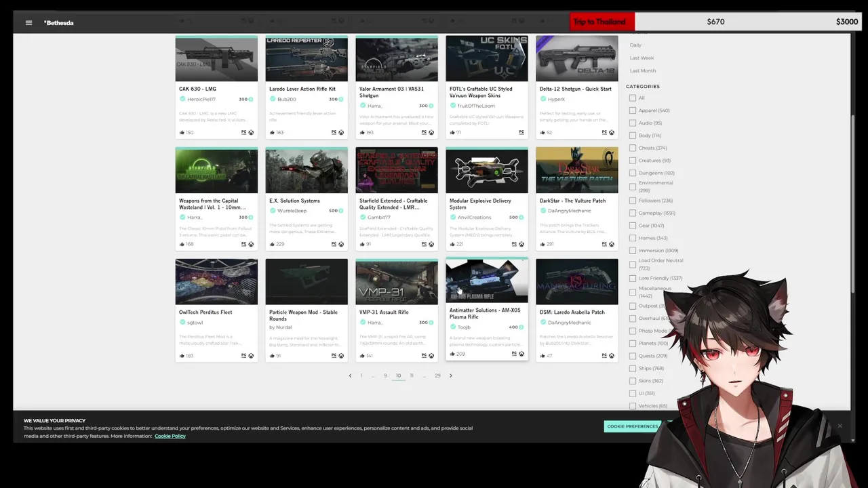
Task: Select the Daily time filter
Action: (x=635, y=45)
